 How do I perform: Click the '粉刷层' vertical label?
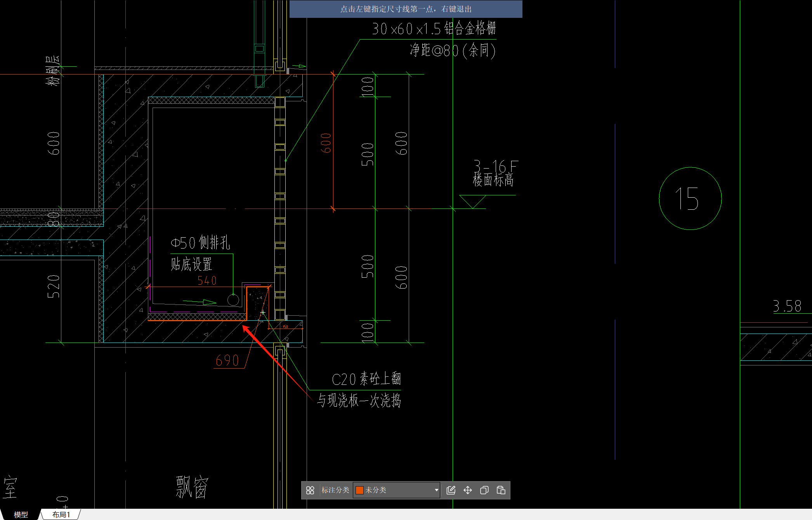tap(53, 70)
